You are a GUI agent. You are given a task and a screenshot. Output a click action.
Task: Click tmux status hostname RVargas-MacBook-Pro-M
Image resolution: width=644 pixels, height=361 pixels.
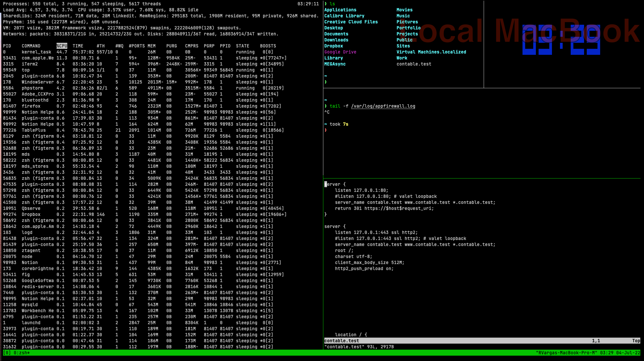click(x=567, y=353)
